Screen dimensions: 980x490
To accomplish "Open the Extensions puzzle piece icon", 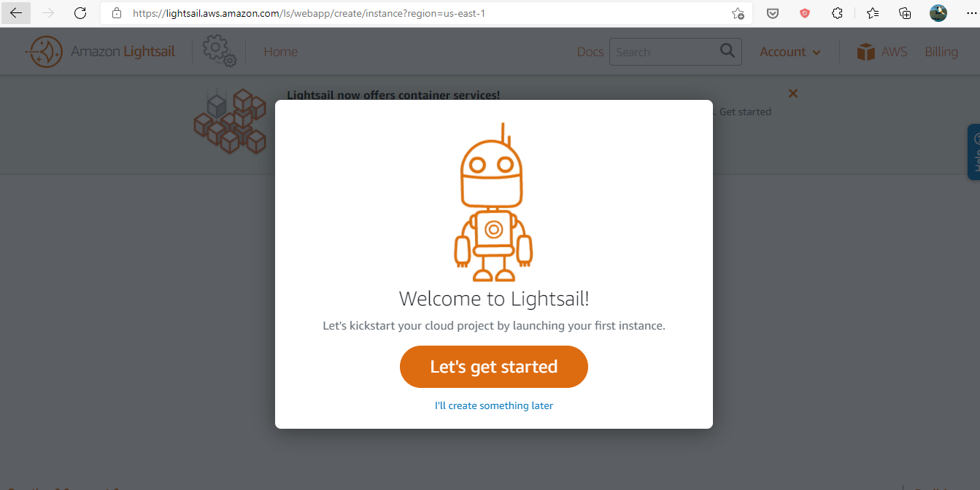I will click(x=838, y=13).
